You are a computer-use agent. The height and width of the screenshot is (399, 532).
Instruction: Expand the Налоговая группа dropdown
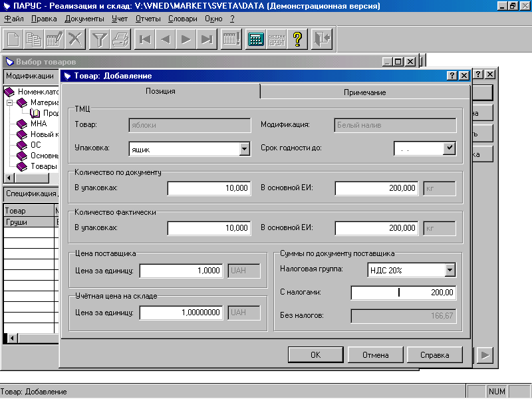coord(450,270)
